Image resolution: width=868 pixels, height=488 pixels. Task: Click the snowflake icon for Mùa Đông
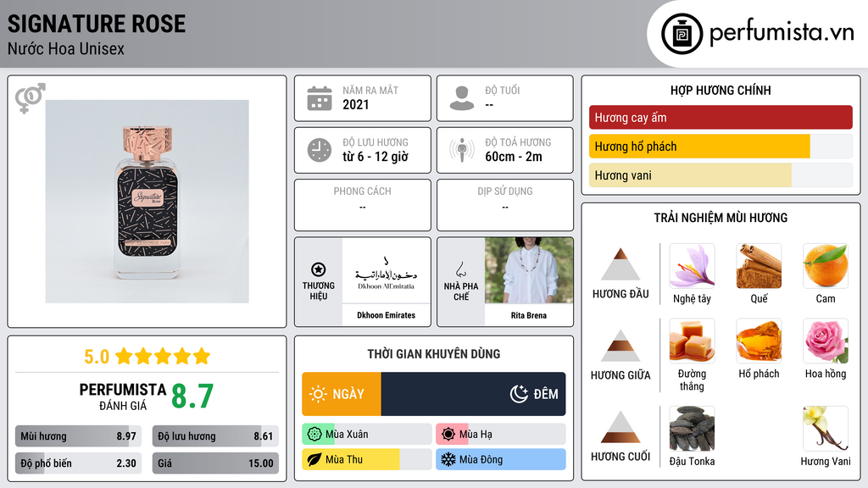pos(448,459)
